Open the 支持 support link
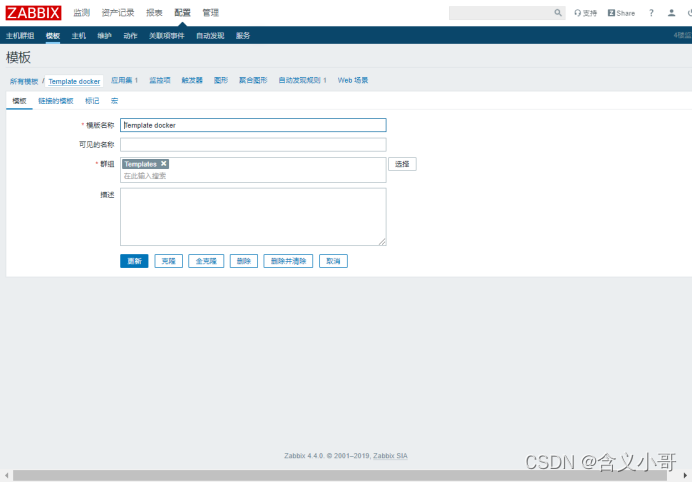Image resolution: width=692 pixels, height=482 pixels. click(x=585, y=13)
